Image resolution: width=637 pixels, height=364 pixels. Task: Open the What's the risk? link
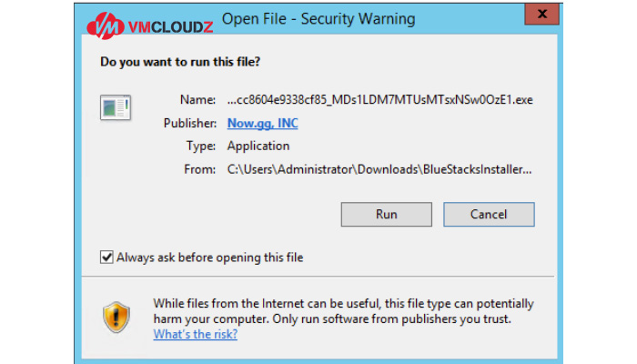point(196,334)
